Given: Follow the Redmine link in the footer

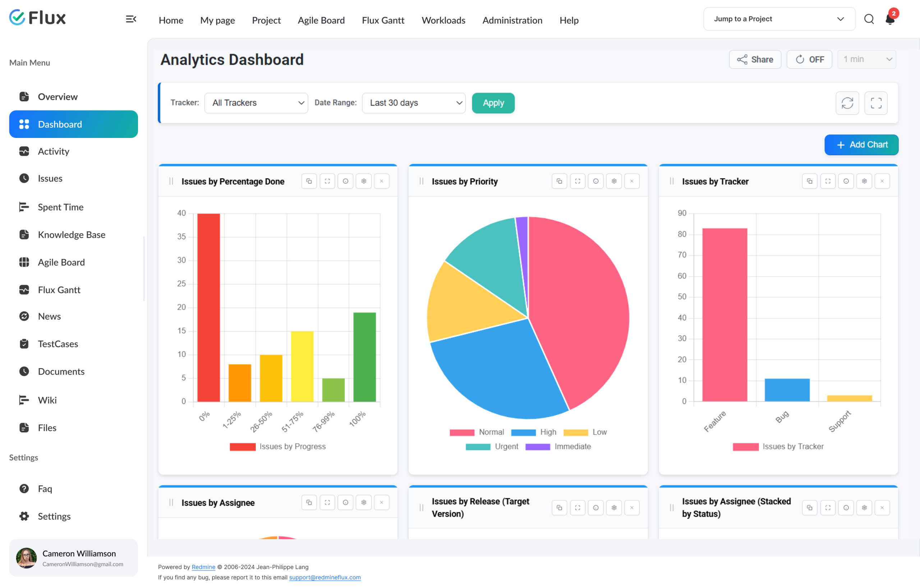Looking at the screenshot, I should 203,567.
